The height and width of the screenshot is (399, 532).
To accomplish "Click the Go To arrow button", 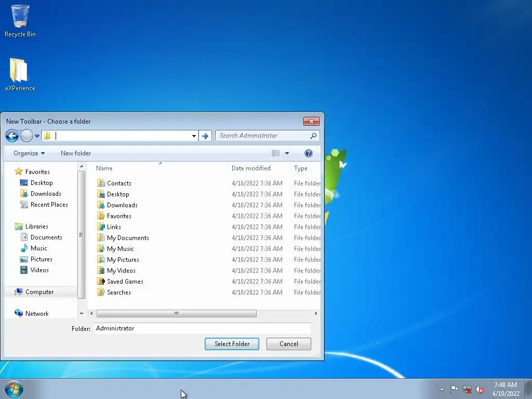I will coord(205,136).
